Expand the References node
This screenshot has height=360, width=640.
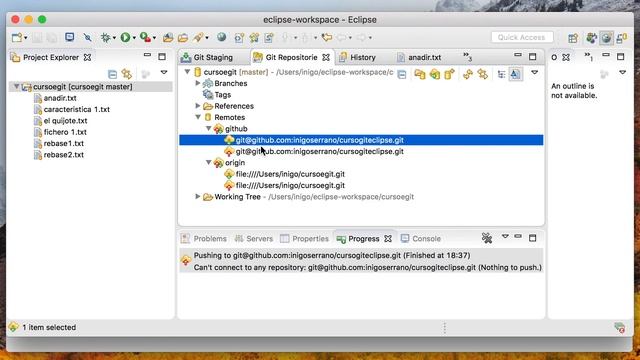tap(198, 106)
